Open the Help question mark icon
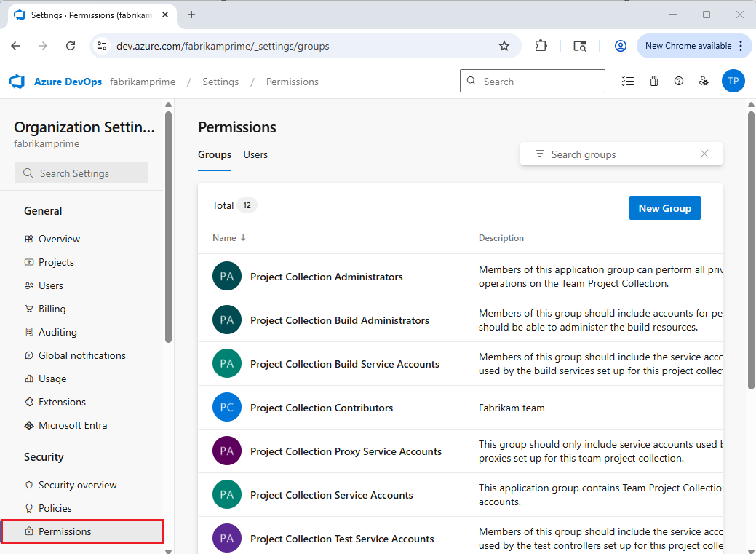The image size is (756, 554). (678, 81)
